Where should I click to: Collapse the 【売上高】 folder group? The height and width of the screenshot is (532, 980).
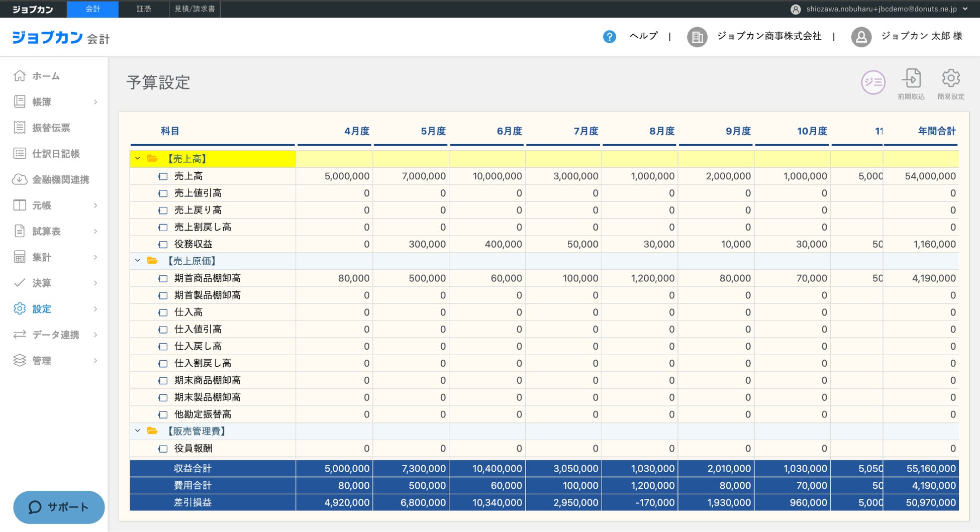tap(137, 159)
